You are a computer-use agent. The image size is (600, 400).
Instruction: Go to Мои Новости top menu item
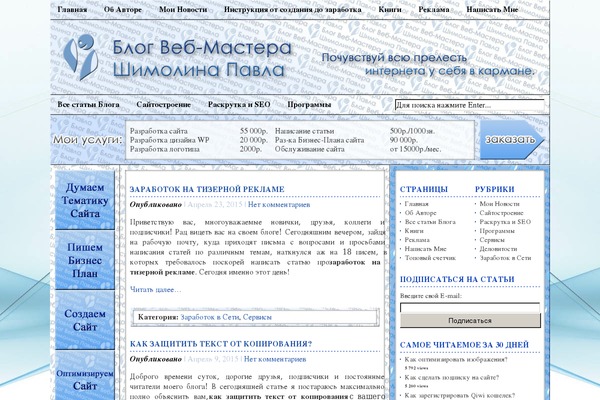(x=183, y=10)
